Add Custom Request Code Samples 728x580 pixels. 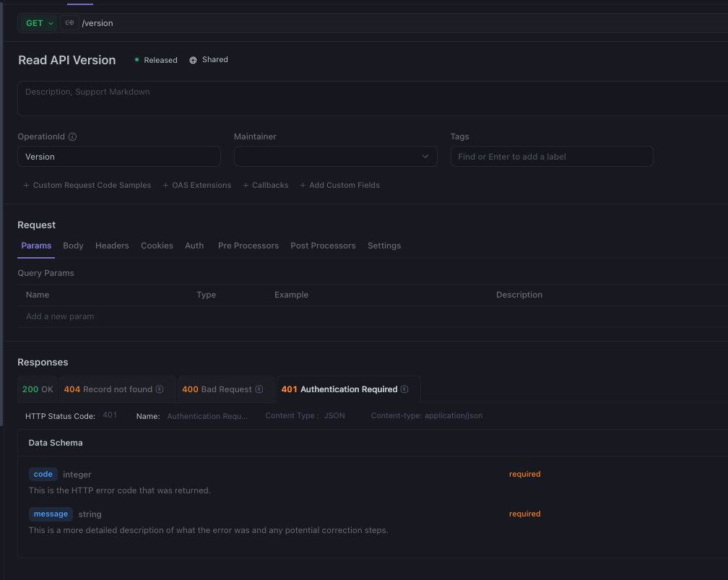87,186
